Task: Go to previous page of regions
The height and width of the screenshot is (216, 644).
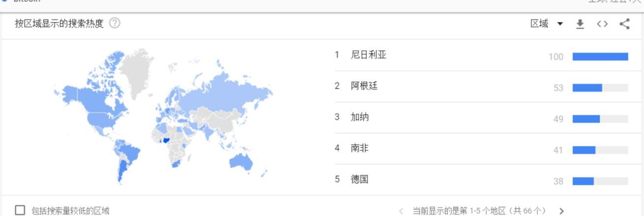Action: tap(401, 211)
